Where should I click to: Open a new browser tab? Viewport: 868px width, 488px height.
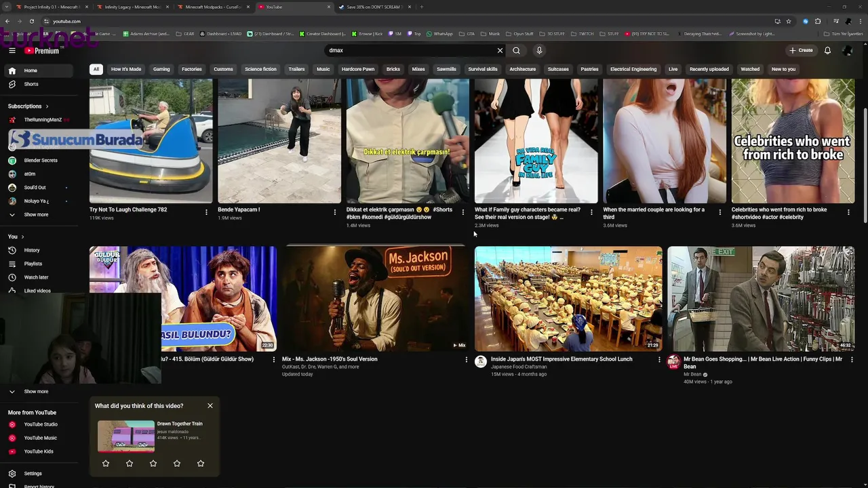(421, 7)
